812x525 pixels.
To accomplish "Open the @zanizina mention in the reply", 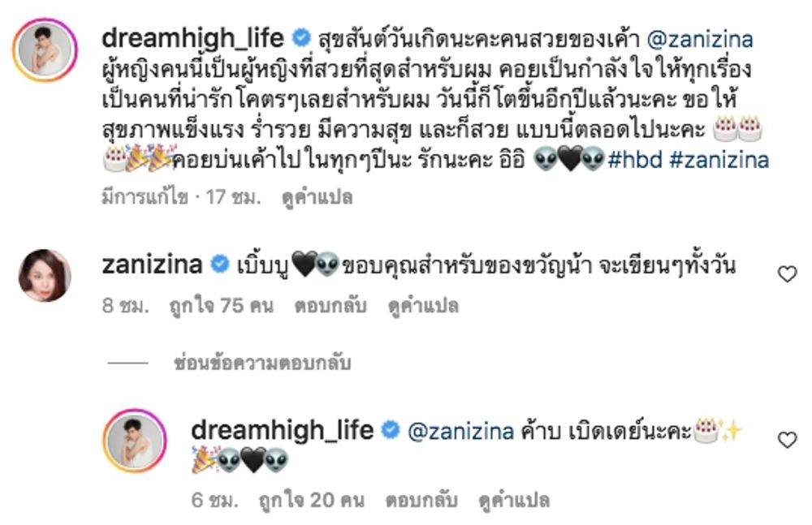I will [461, 431].
